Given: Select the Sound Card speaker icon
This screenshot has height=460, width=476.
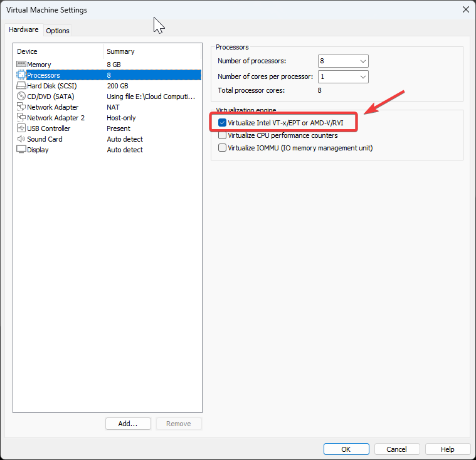Looking at the screenshot, I should click(21, 139).
